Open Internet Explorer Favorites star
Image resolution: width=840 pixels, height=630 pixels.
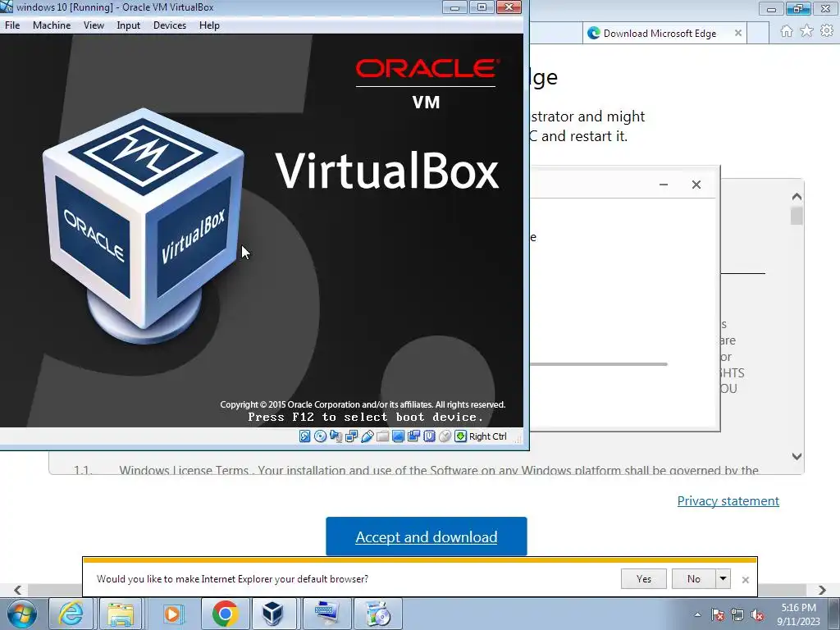[807, 31]
